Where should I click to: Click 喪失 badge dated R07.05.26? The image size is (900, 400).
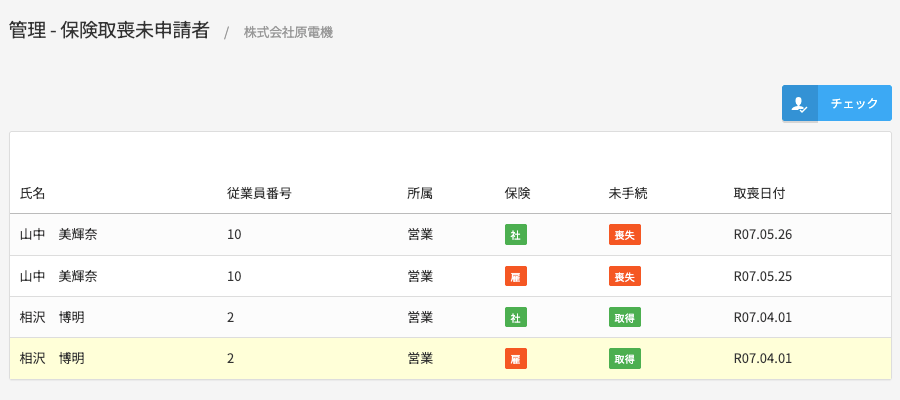tap(625, 235)
